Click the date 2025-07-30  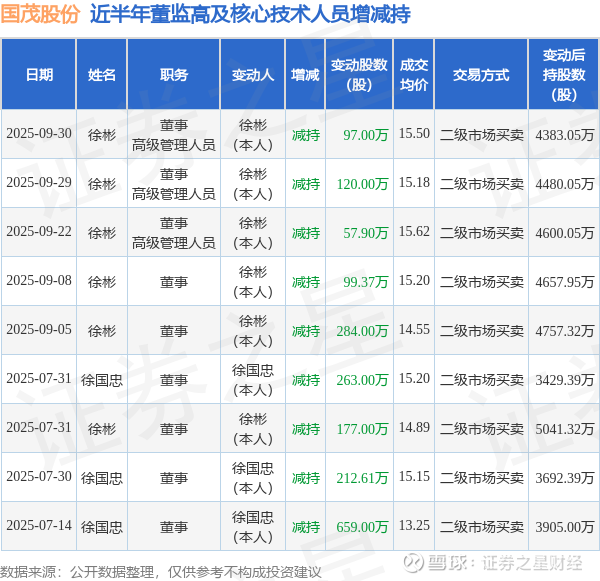click(x=39, y=477)
